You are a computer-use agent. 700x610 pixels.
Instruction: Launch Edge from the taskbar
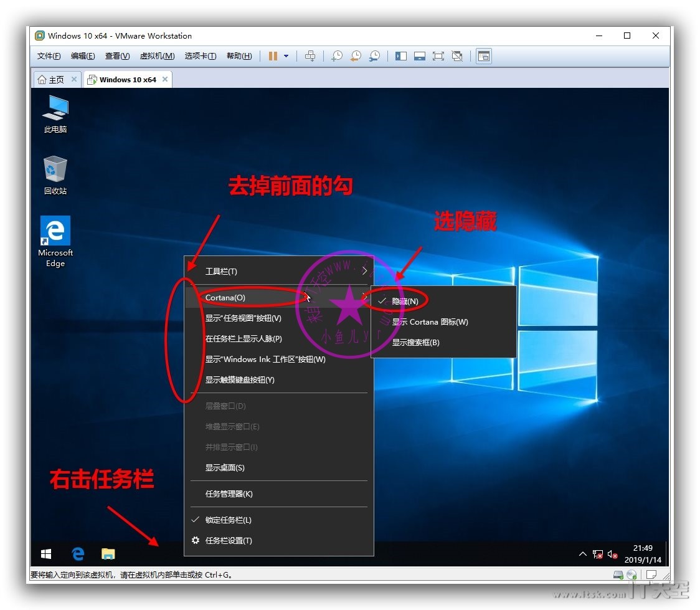click(x=78, y=554)
